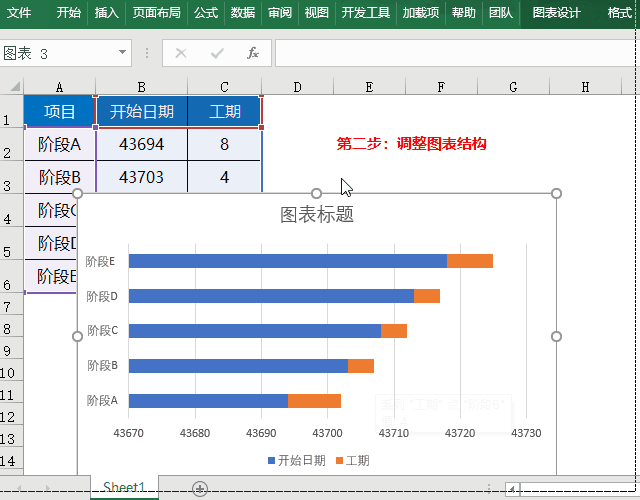Select the 开始日期 legend entry
640x500 pixels.
click(x=297, y=461)
